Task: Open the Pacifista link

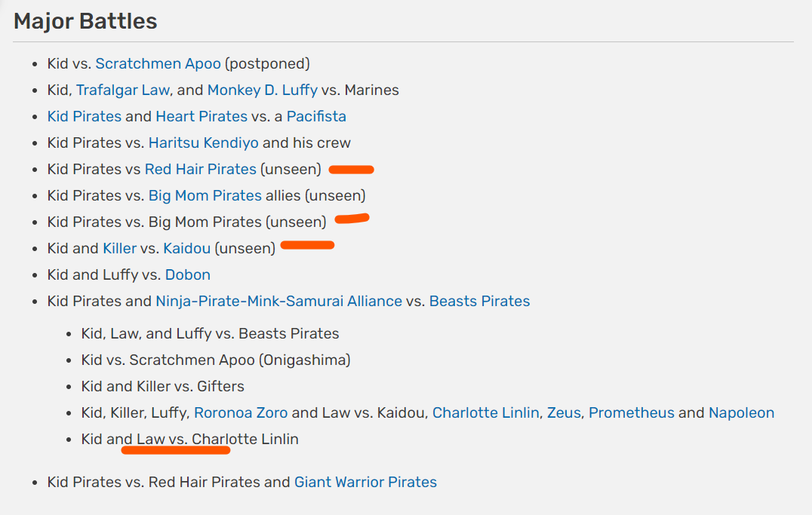Action: point(316,117)
